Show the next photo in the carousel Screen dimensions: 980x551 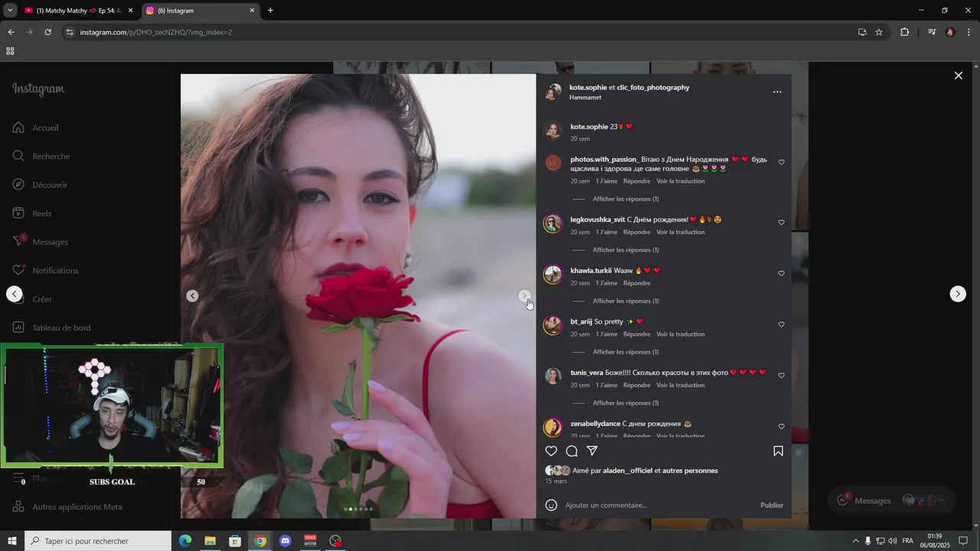click(x=524, y=296)
